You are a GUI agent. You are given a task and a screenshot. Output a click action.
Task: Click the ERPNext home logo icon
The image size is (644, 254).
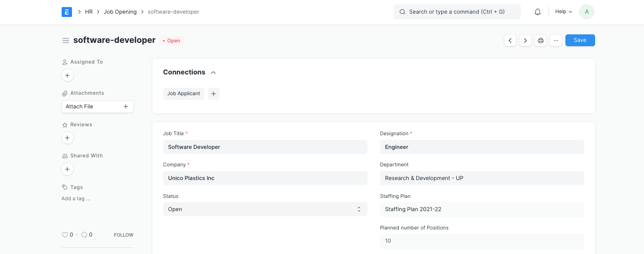[66, 12]
